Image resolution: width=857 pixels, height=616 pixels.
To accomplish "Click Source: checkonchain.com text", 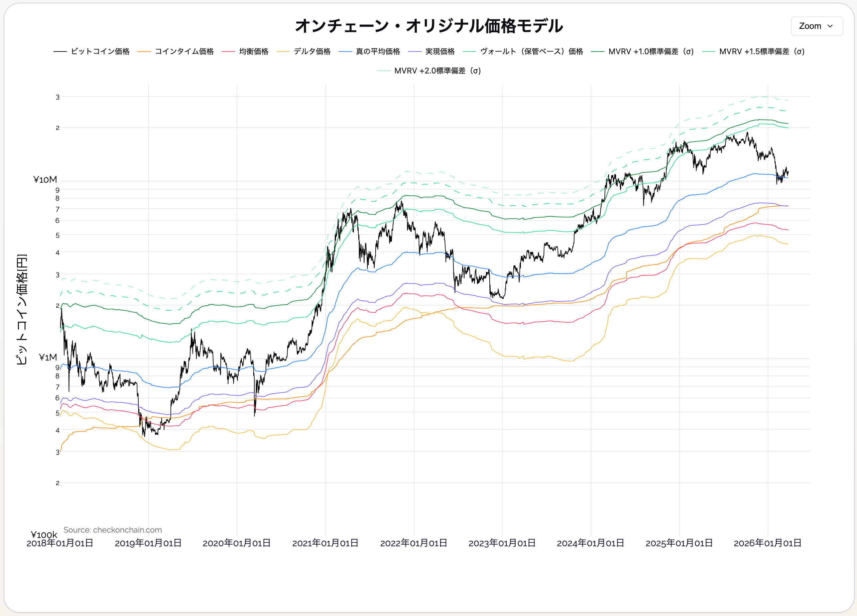I will 112,530.
